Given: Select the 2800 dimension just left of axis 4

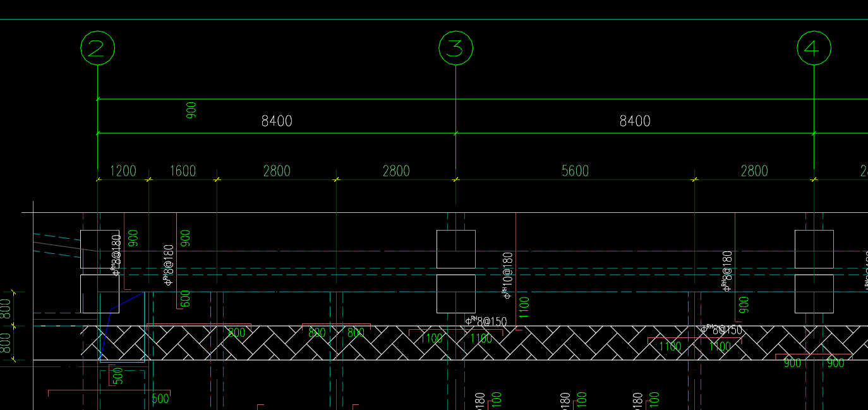Looking at the screenshot, I should [754, 171].
